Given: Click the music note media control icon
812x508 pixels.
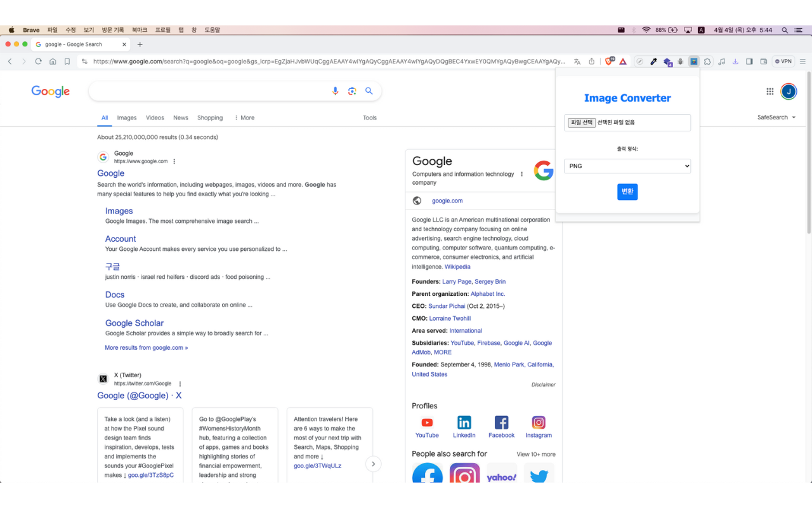Looking at the screenshot, I should tap(721, 62).
